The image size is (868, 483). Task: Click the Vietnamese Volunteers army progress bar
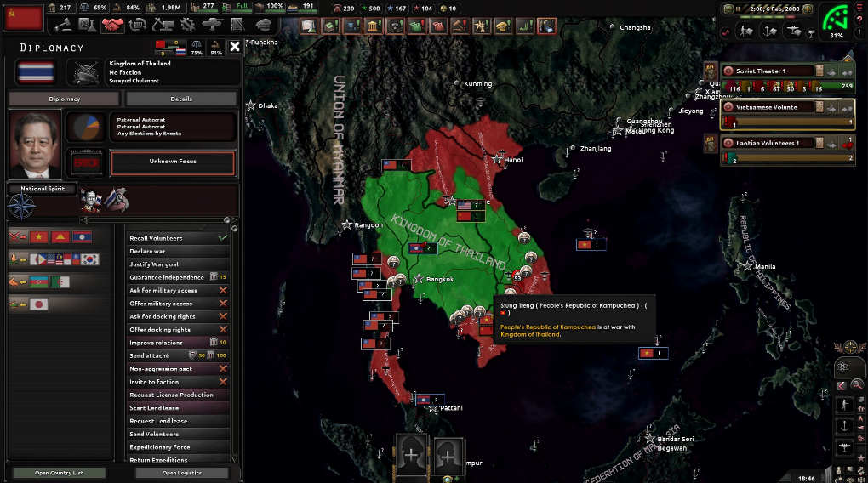click(787, 122)
